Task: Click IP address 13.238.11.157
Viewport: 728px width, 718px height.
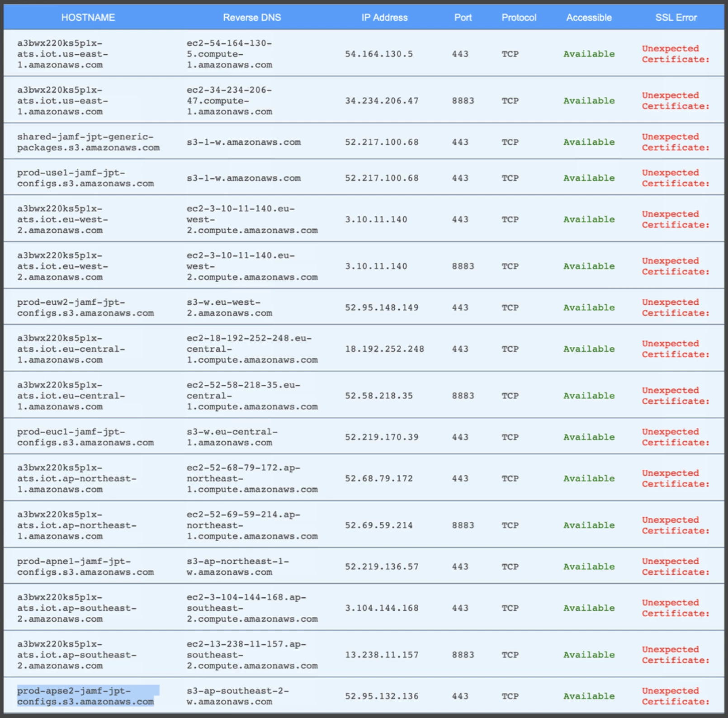Action: (382, 655)
